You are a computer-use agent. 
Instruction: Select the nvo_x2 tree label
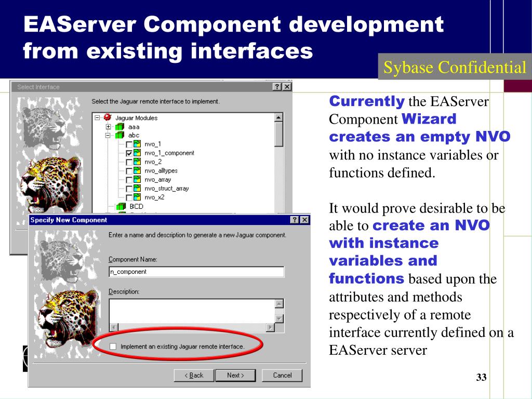pyautogui.click(x=154, y=197)
